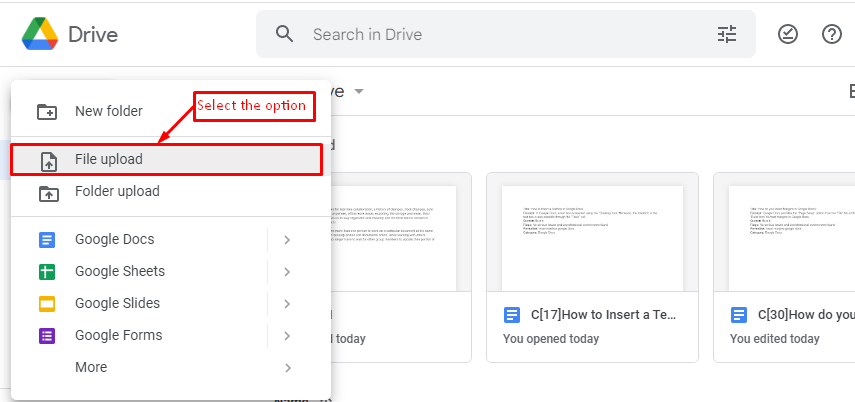The image size is (855, 402).
Task: Click the Google Slides icon in menu
Action: pos(47,303)
